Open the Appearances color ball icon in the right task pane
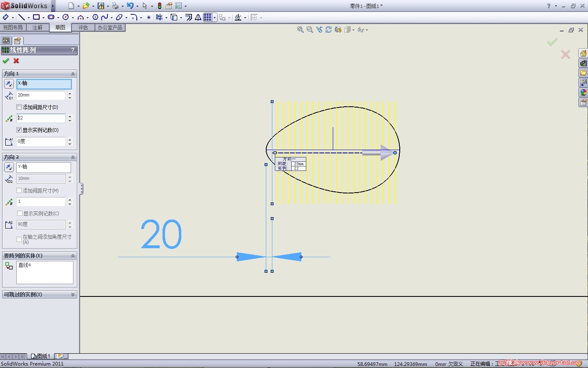Screen dimensions: 588x368 point(583,92)
